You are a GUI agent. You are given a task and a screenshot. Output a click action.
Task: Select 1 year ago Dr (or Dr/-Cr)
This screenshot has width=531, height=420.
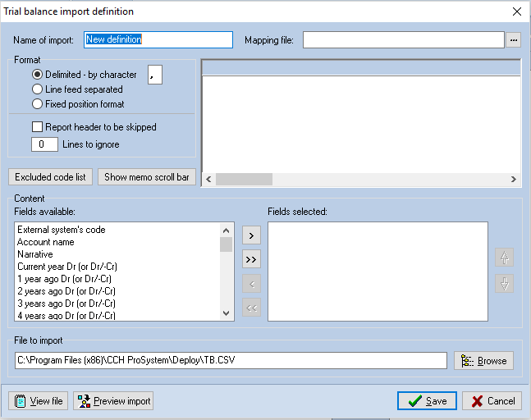(64, 279)
